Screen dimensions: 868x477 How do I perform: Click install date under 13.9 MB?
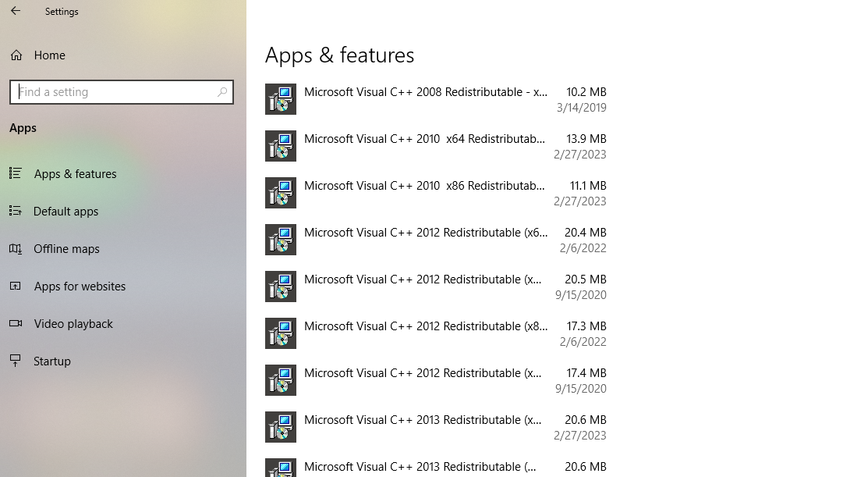580,155
